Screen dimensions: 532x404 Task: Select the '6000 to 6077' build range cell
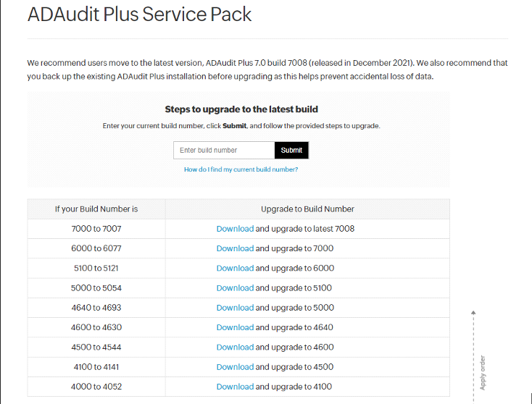click(x=96, y=248)
